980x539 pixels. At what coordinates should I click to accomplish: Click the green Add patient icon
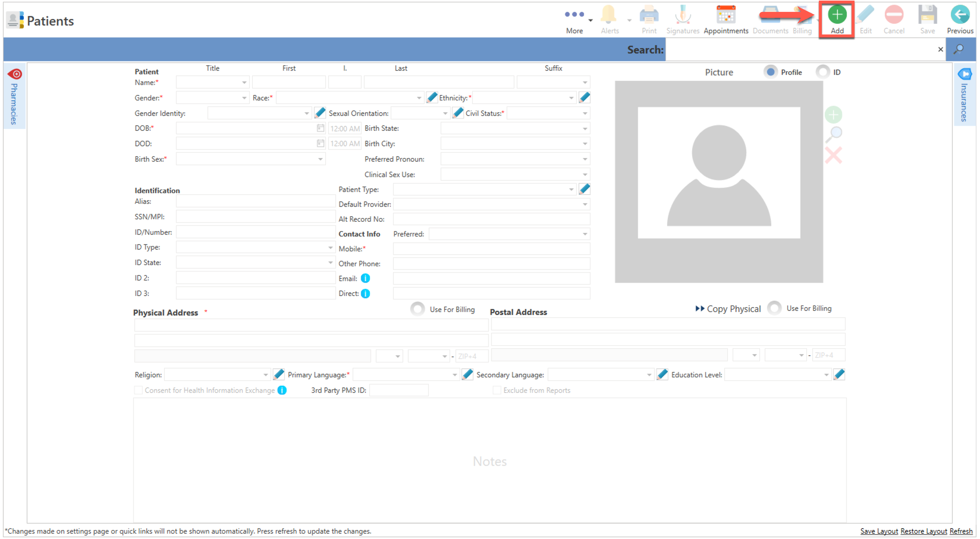(837, 15)
